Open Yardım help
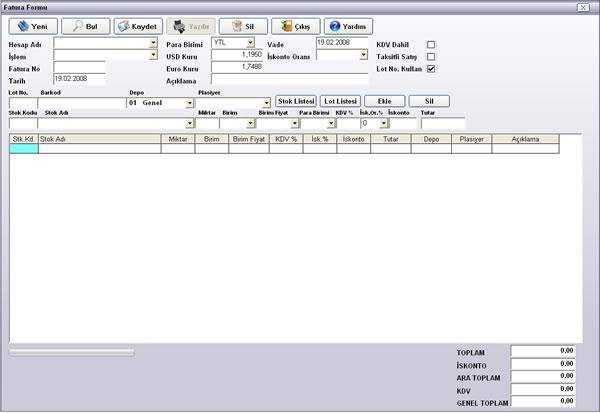Viewport: 600px width, 413px height. [x=348, y=26]
